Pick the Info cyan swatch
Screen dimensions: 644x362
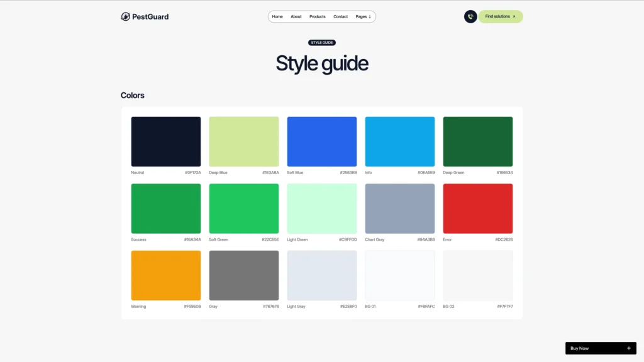pyautogui.click(x=399, y=141)
